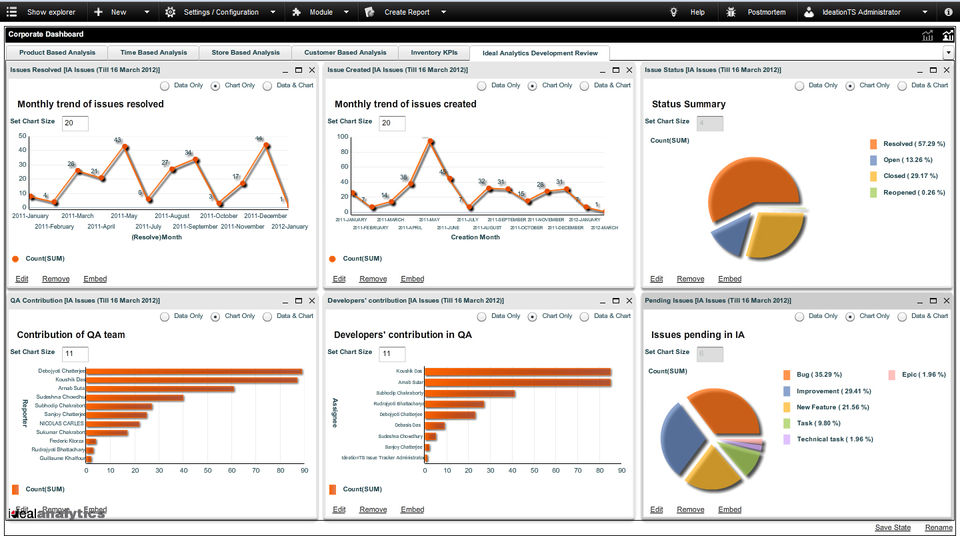Click the bar chart icon in Corporate Dashboard header
Screen dimensions: 960x536
948,36
